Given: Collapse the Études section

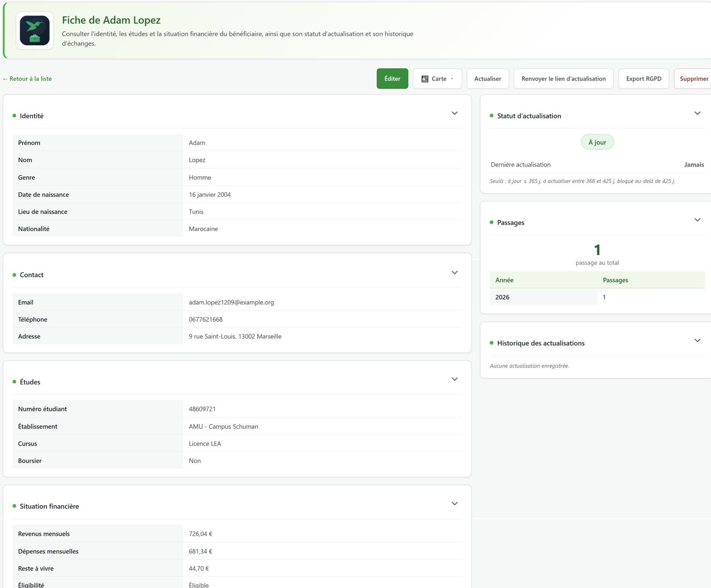Looking at the screenshot, I should (455, 379).
